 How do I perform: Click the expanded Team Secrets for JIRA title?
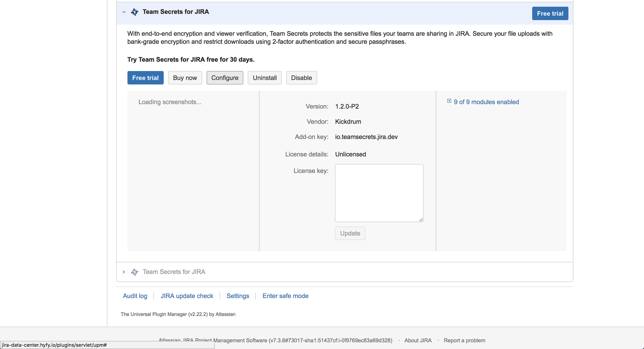[x=176, y=12]
